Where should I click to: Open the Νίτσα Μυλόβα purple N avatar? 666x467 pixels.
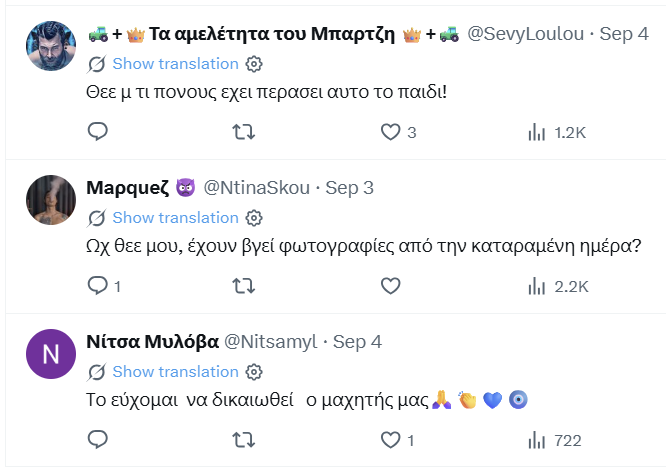(51, 354)
